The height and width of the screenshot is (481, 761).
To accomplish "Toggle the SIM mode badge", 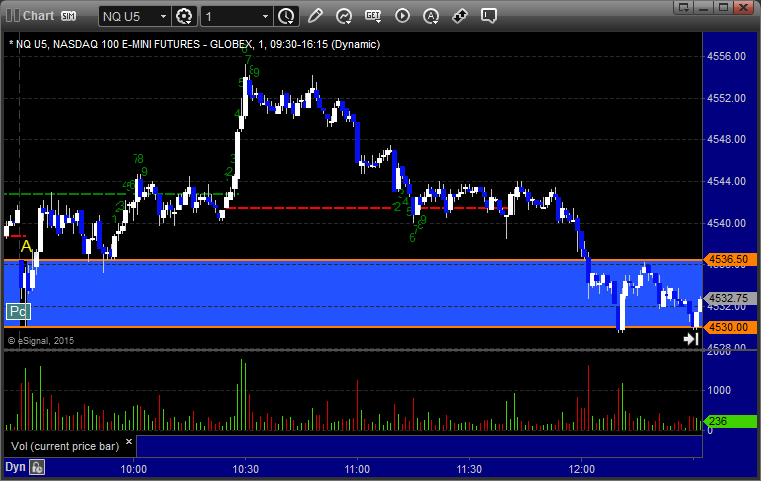I will (68, 16).
